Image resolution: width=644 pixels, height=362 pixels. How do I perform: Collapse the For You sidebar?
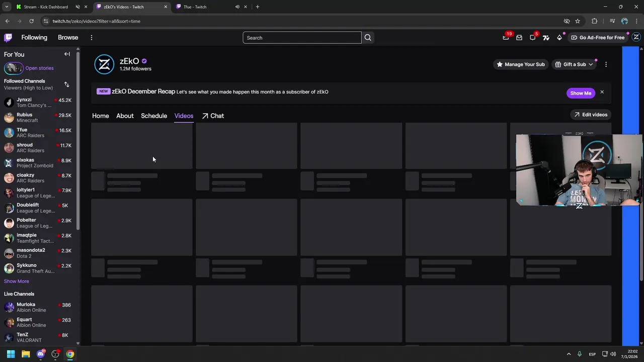[67, 54]
